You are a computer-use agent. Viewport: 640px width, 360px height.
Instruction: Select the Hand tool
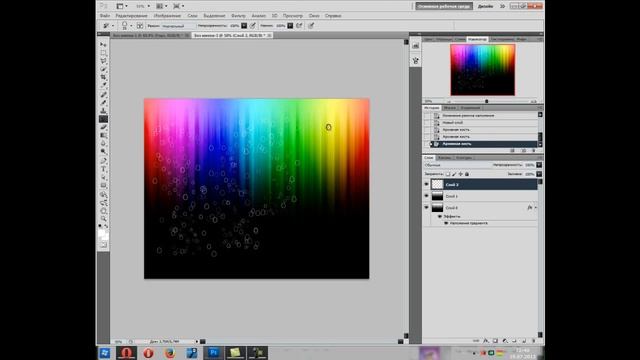(104, 211)
